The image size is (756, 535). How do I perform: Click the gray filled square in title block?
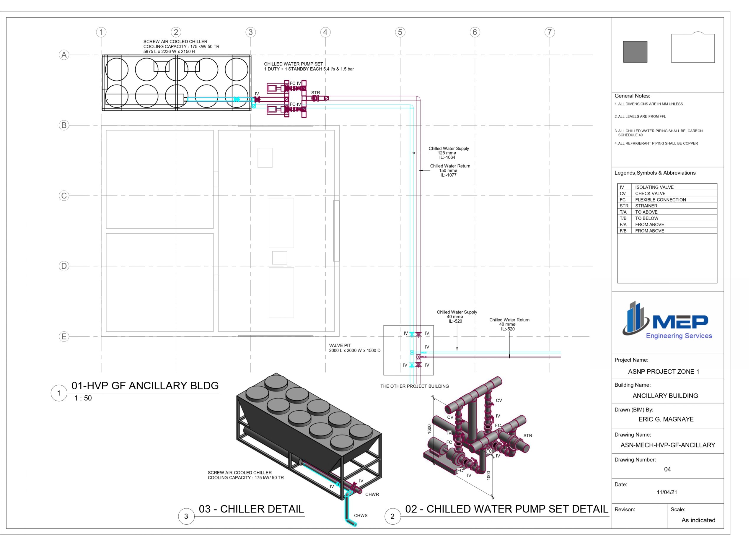pos(635,52)
